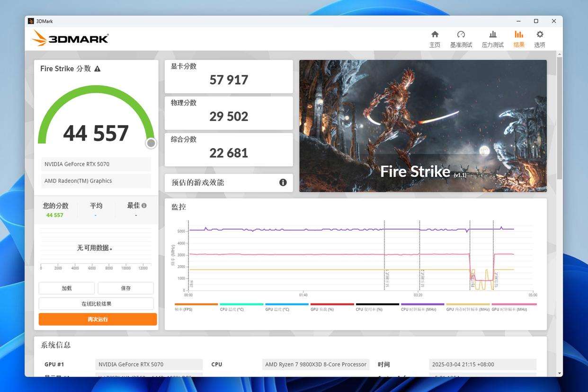Click the 时间 value 2025-03-04 21:15
This screenshot has width=588, height=392.
483,365
